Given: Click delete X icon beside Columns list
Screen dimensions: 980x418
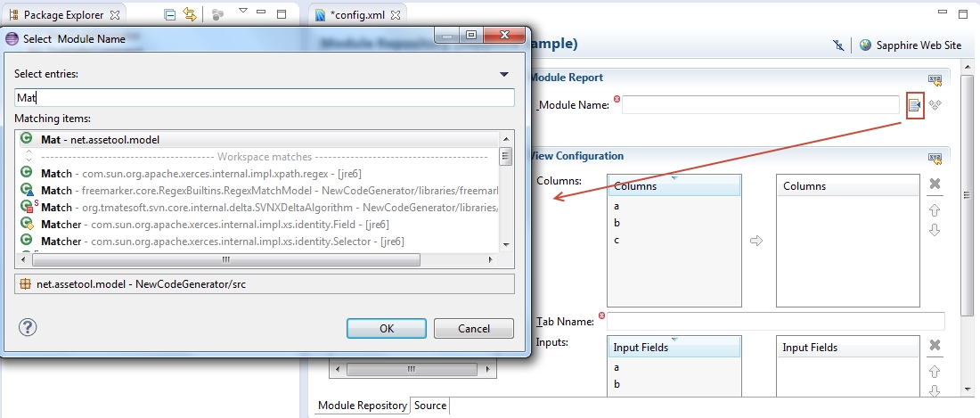Looking at the screenshot, I should [x=935, y=184].
